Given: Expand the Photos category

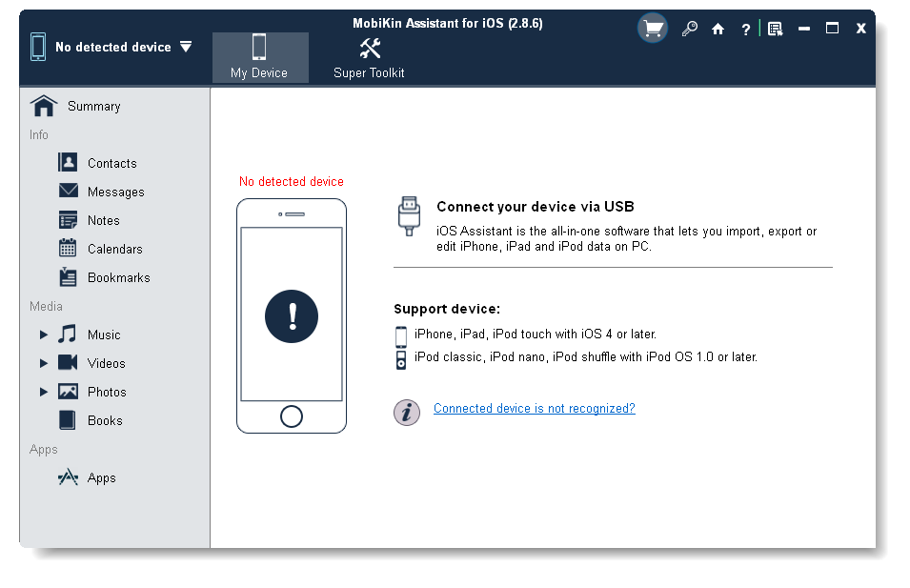Looking at the screenshot, I should click(43, 391).
